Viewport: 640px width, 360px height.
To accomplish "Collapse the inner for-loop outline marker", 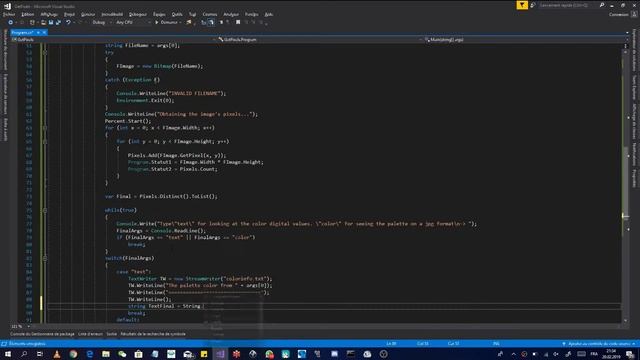I will 45,142.
